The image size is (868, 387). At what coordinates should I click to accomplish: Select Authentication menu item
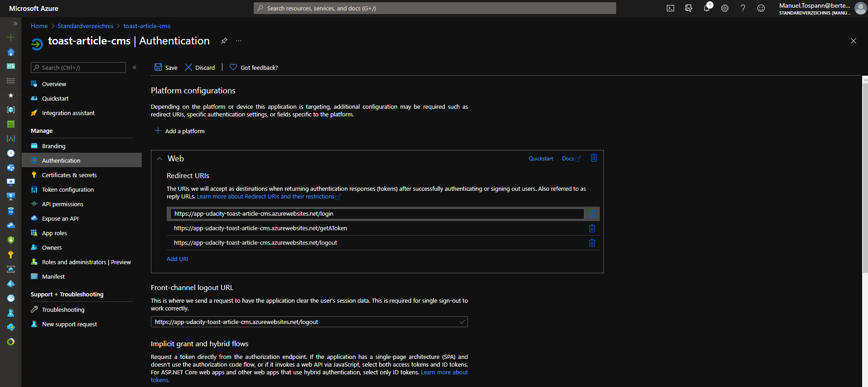click(x=82, y=160)
